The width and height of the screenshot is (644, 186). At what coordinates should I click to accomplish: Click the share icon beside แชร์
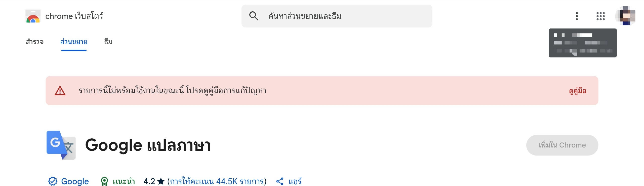click(x=280, y=181)
